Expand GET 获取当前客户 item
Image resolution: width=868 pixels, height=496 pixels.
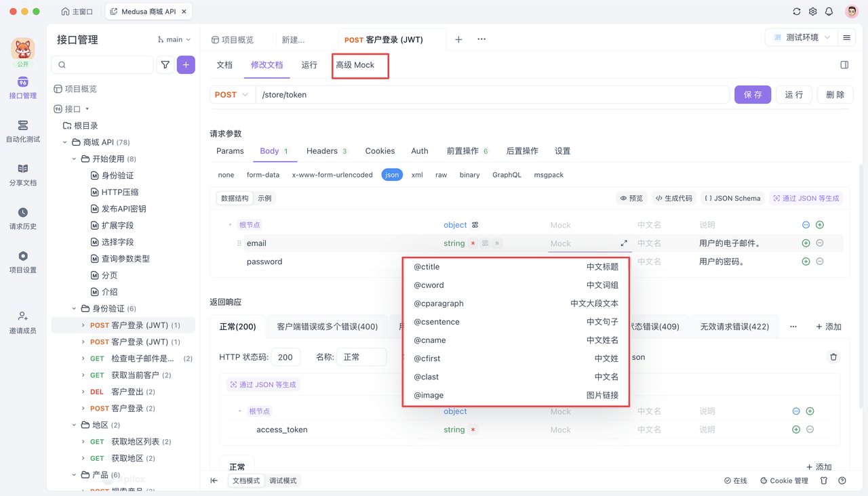point(83,375)
